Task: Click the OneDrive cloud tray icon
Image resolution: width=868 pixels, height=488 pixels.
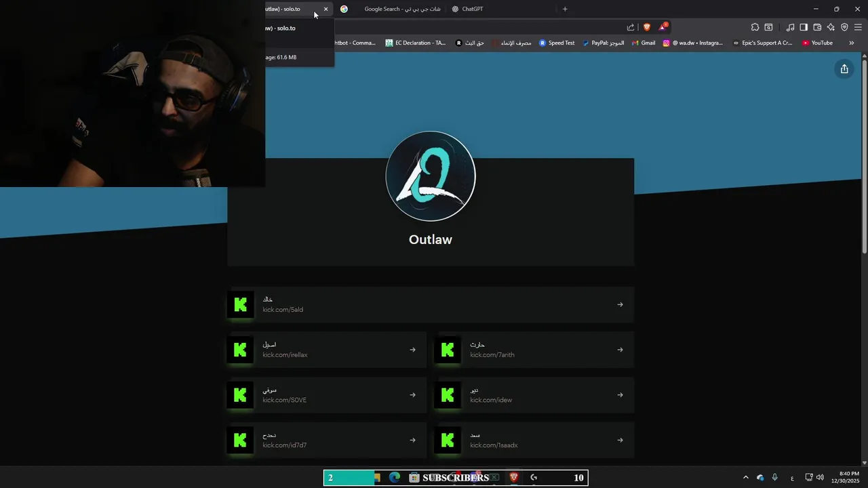Action: click(x=760, y=478)
